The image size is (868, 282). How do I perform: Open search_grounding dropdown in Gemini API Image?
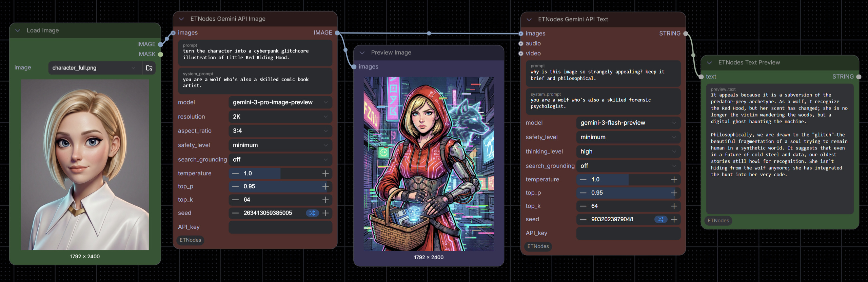pos(280,159)
